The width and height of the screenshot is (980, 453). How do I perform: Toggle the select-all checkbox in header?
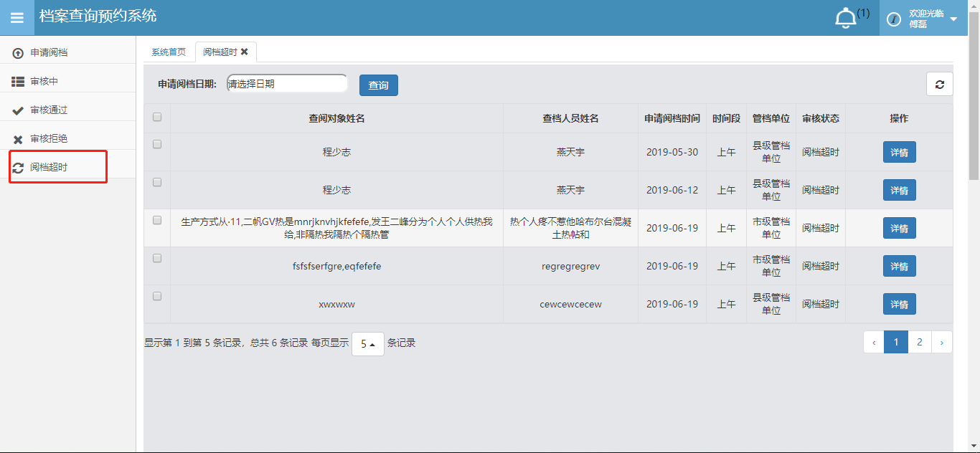click(157, 118)
